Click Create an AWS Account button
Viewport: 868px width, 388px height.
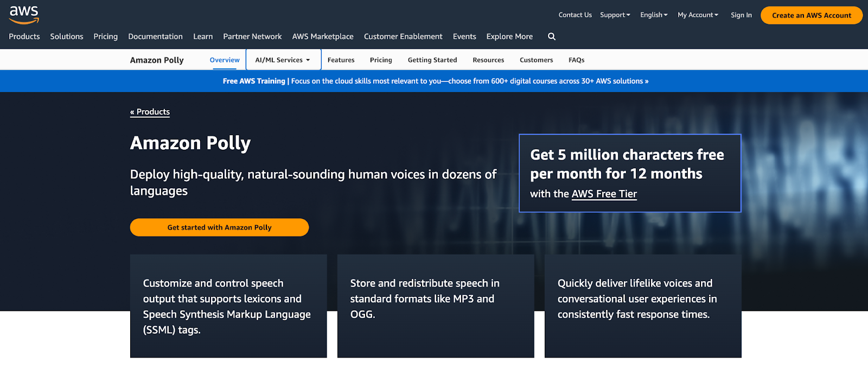coord(812,15)
